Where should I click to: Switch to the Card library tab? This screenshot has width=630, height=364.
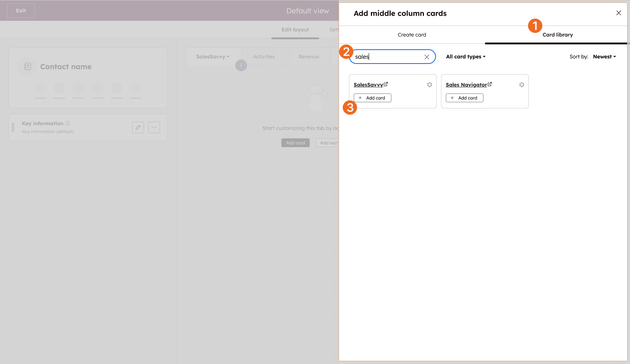click(x=558, y=35)
